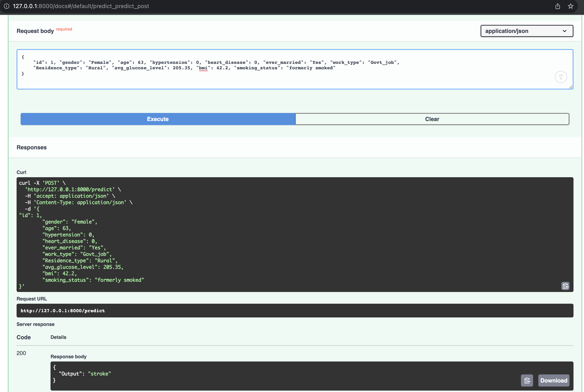Click the 'Content-Type: application/json' header line

tap(79, 202)
